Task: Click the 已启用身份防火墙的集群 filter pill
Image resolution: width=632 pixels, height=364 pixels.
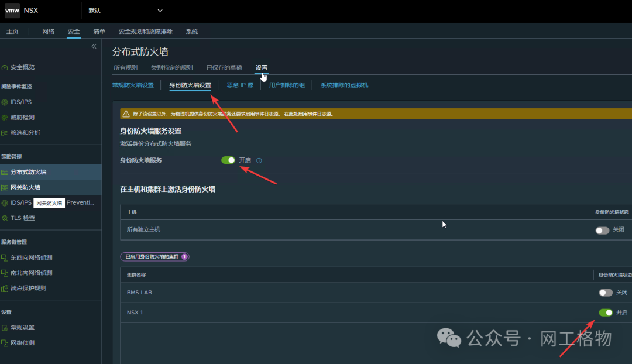Action: click(x=154, y=257)
